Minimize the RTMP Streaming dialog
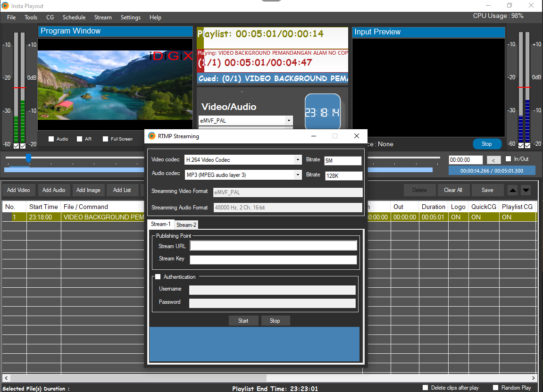This screenshot has width=543, height=392. tap(313, 136)
